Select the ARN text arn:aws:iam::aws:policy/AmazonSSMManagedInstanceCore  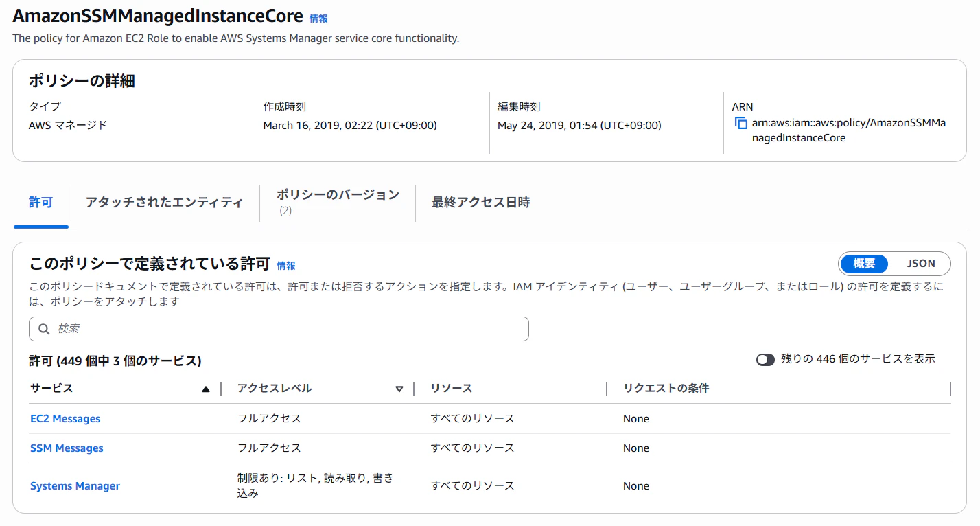[x=849, y=130]
